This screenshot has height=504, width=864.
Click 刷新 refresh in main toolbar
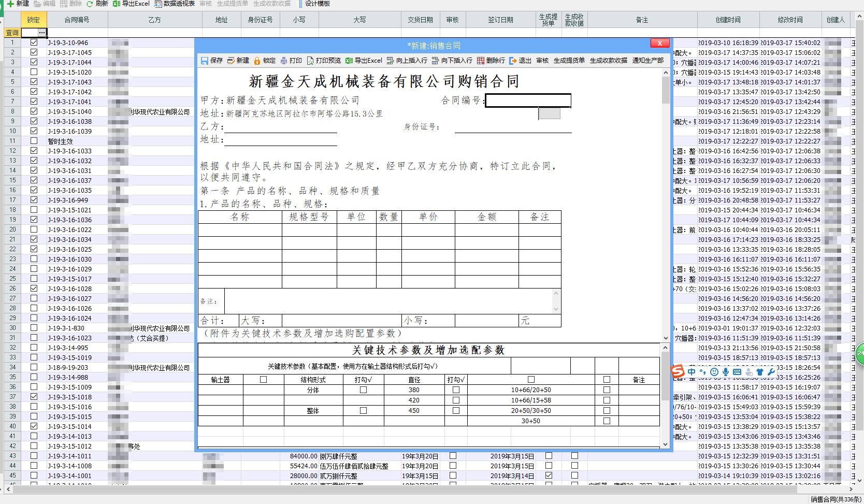(x=97, y=4)
